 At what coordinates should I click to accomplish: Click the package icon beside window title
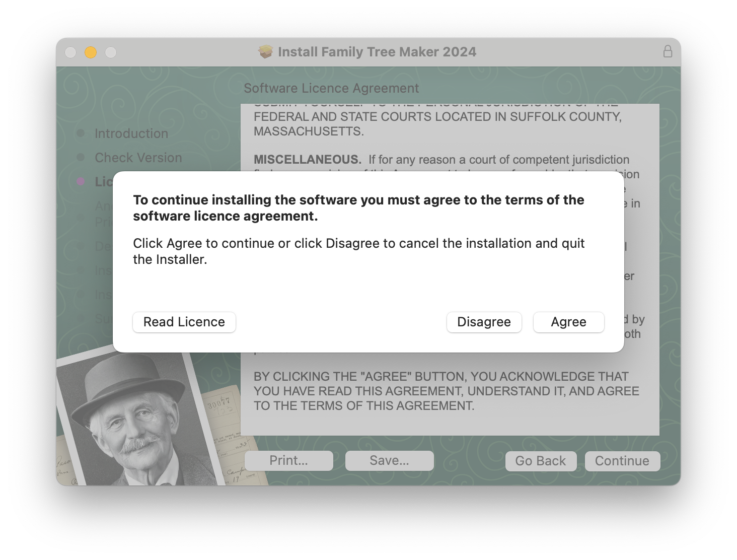[x=265, y=51]
